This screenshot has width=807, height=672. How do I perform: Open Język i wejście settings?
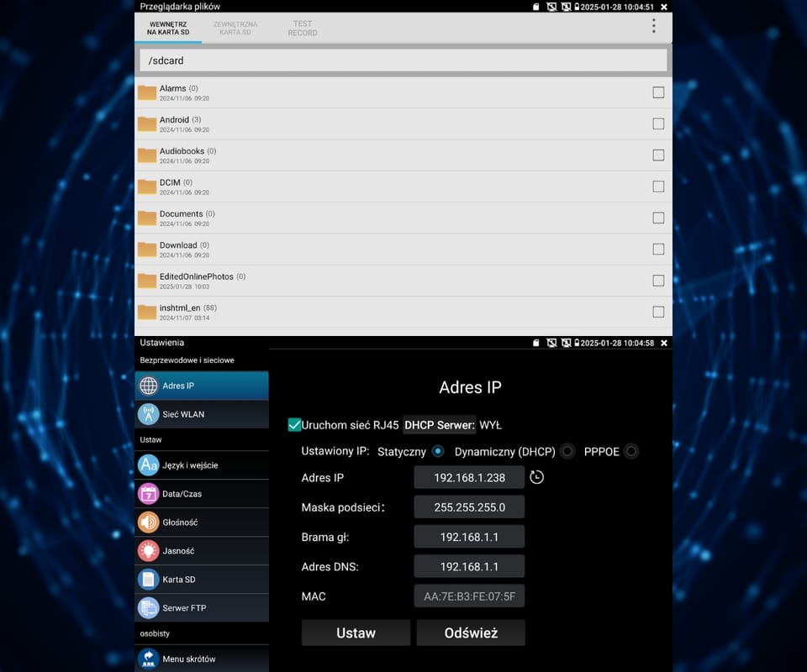(x=190, y=465)
